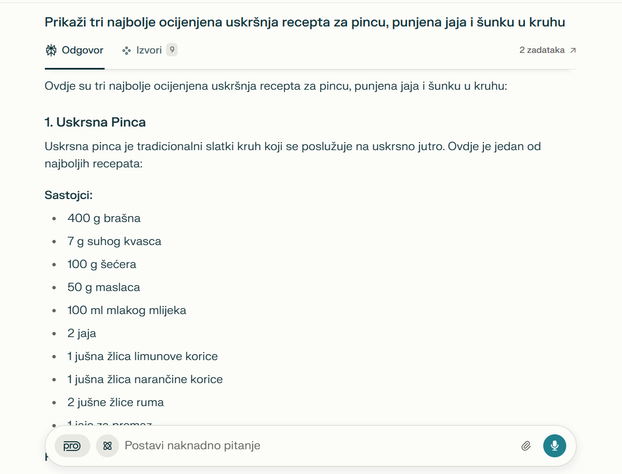Click the Sastojci label
This screenshot has width=622, height=474.
(x=69, y=195)
